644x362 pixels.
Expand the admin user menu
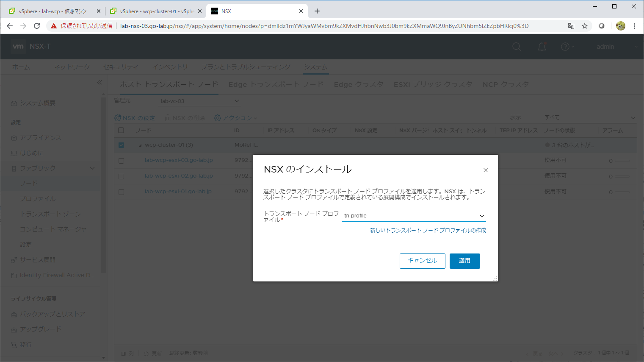(x=617, y=47)
